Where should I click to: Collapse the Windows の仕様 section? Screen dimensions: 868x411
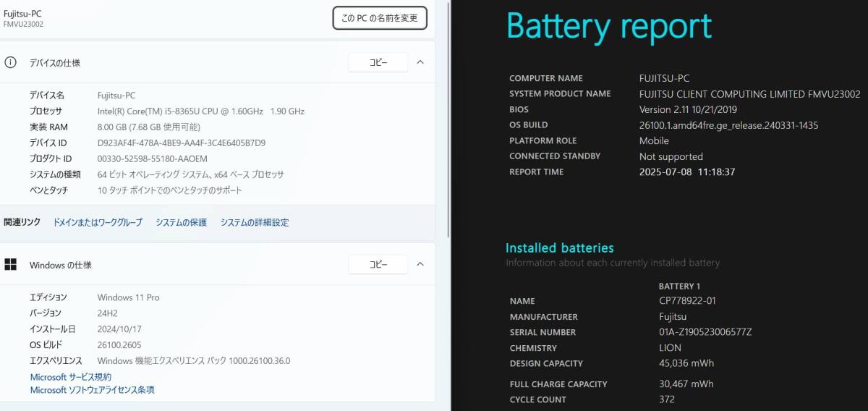[420, 265]
